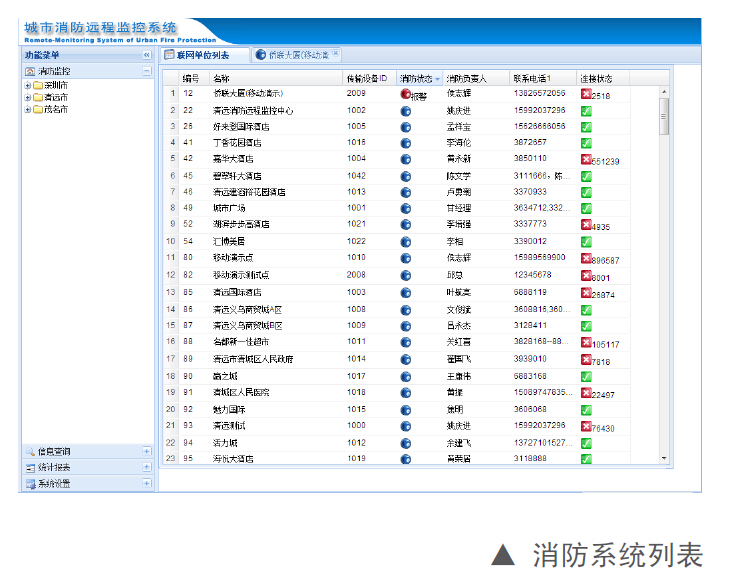Viewport: 730px width, 585px height.
Task: Click the green connected icon in row 22
Action: [x=586, y=441]
